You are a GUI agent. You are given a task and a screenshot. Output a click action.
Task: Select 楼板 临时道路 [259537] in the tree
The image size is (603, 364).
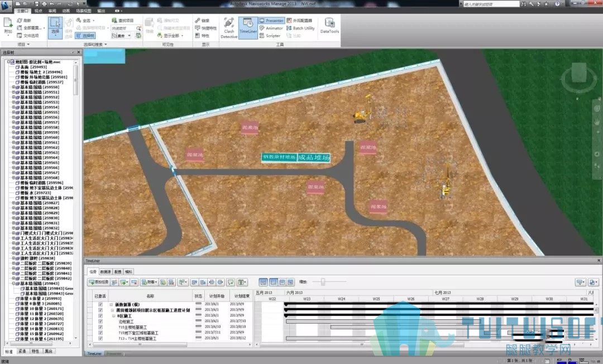click(41, 82)
